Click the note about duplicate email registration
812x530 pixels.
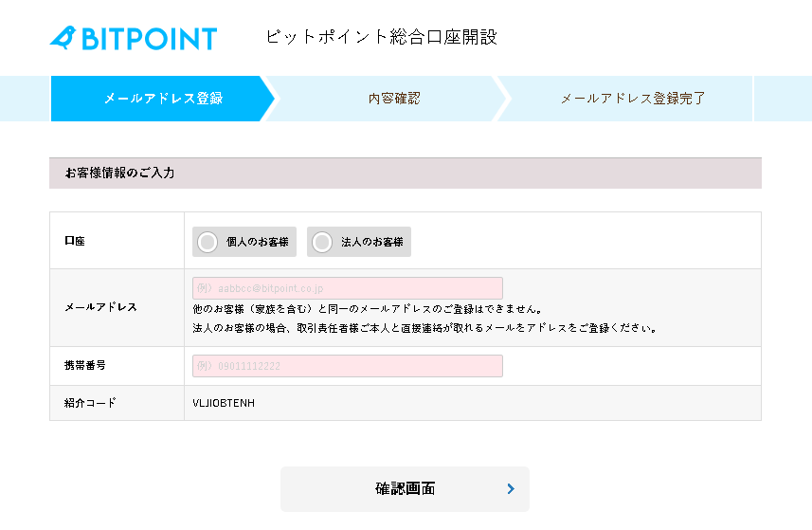pyautogui.click(x=367, y=309)
